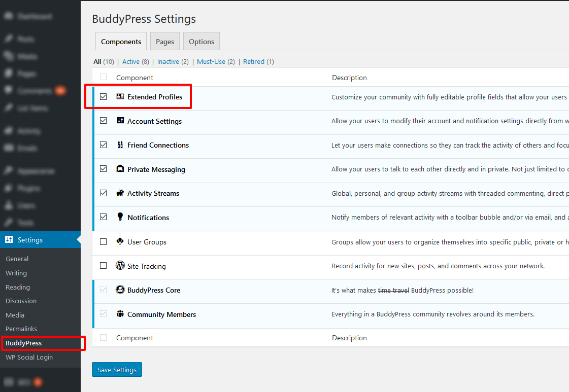This screenshot has height=392, width=569.
Task: Open WP Social Login submenu item
Action: pyautogui.click(x=29, y=357)
